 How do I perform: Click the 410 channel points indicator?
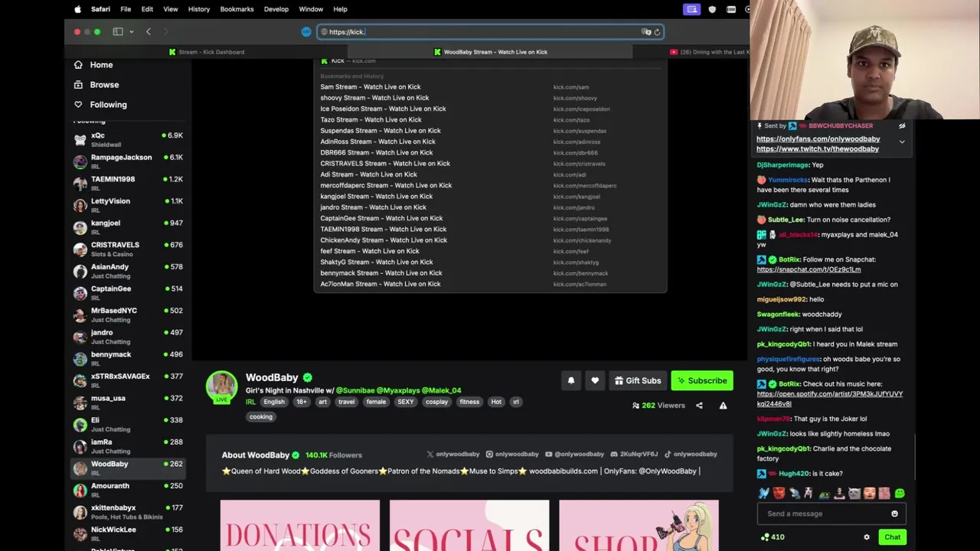point(772,537)
